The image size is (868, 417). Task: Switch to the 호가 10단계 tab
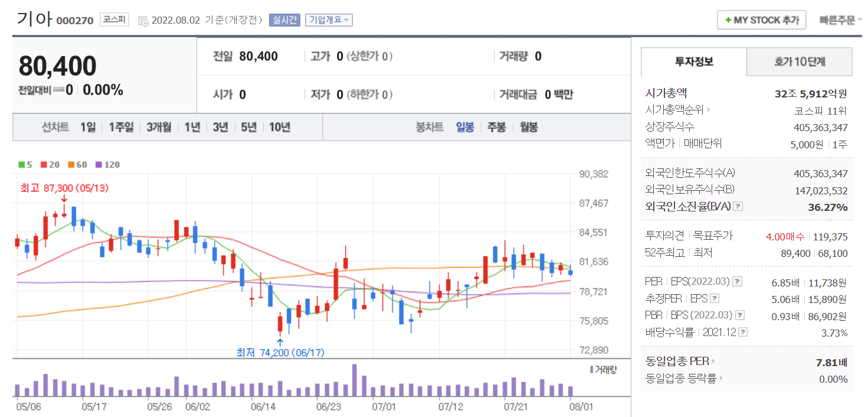[800, 61]
